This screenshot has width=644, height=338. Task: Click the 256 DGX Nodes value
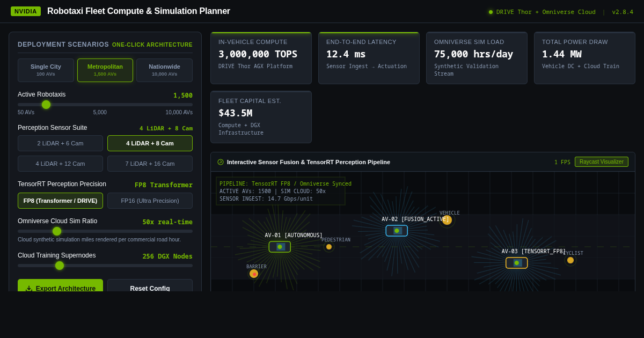167,256
